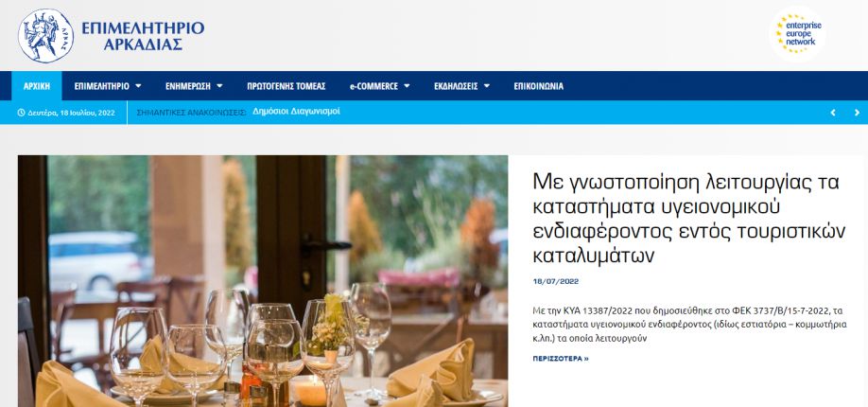
Task: Click the Arcadia Chamber emblem logo
Action: (x=45, y=36)
